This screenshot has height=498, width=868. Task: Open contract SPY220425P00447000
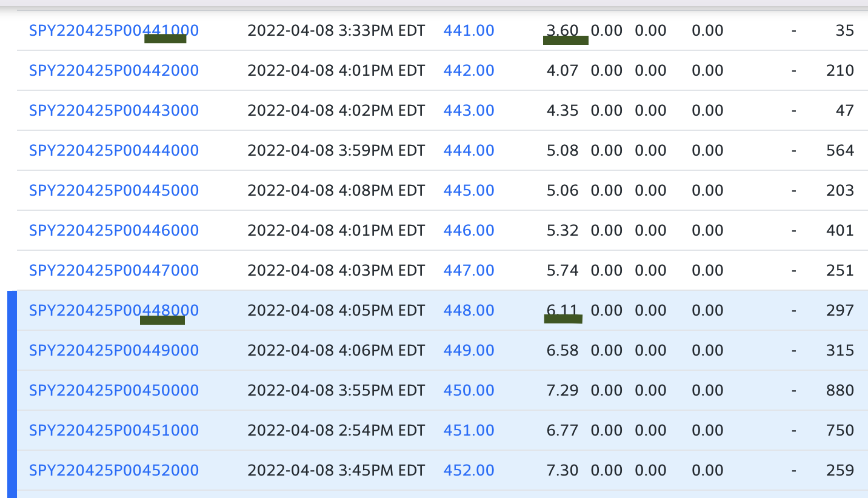(x=114, y=270)
